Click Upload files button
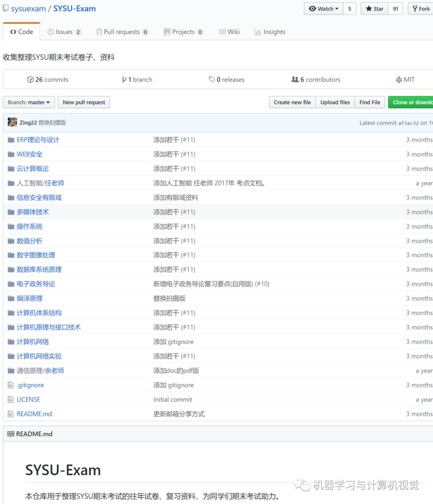The image size is (433, 504). pos(335,102)
